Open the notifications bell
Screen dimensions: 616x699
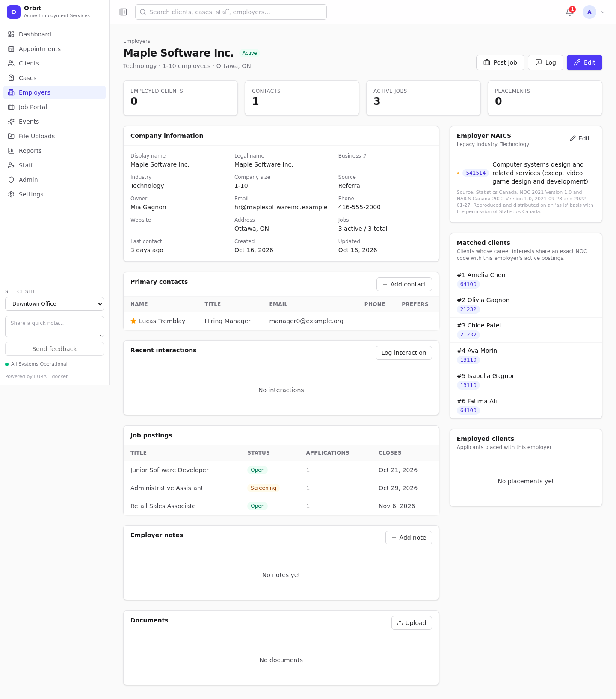570,12
